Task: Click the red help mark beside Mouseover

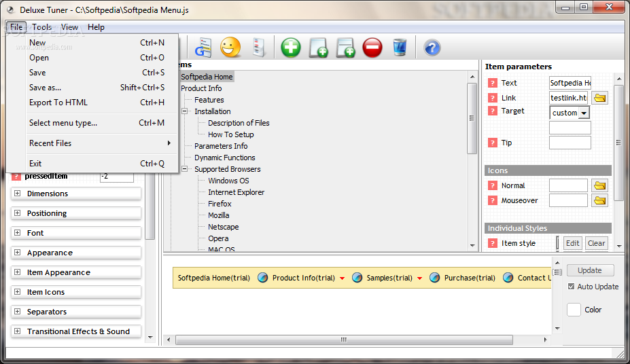Action: click(x=493, y=200)
